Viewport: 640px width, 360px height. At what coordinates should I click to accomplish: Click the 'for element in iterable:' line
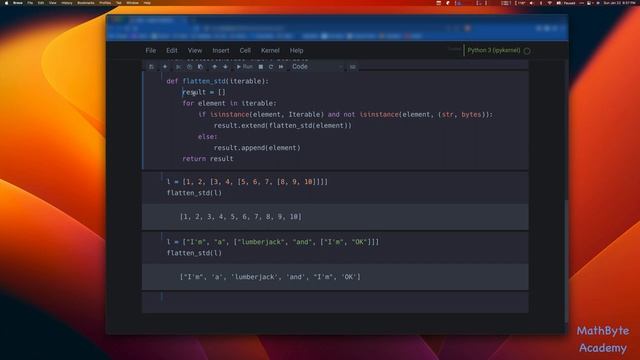pyautogui.click(x=229, y=103)
